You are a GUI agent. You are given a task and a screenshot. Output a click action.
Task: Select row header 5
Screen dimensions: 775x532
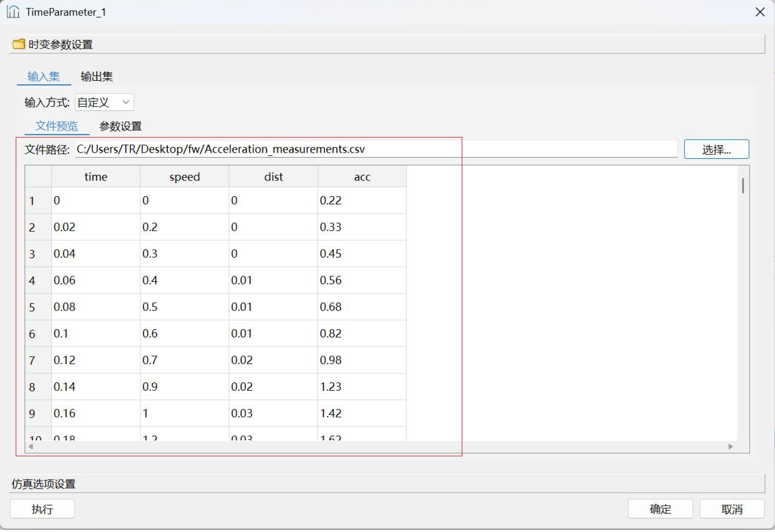(38, 307)
